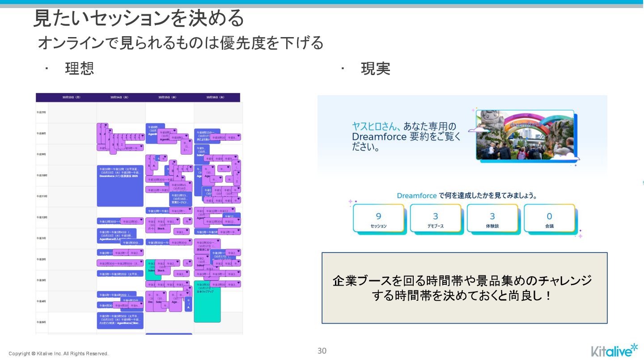The height and width of the screenshot is (362, 644).
Task: Select the 3 デモブース stat card
Action: click(x=436, y=219)
